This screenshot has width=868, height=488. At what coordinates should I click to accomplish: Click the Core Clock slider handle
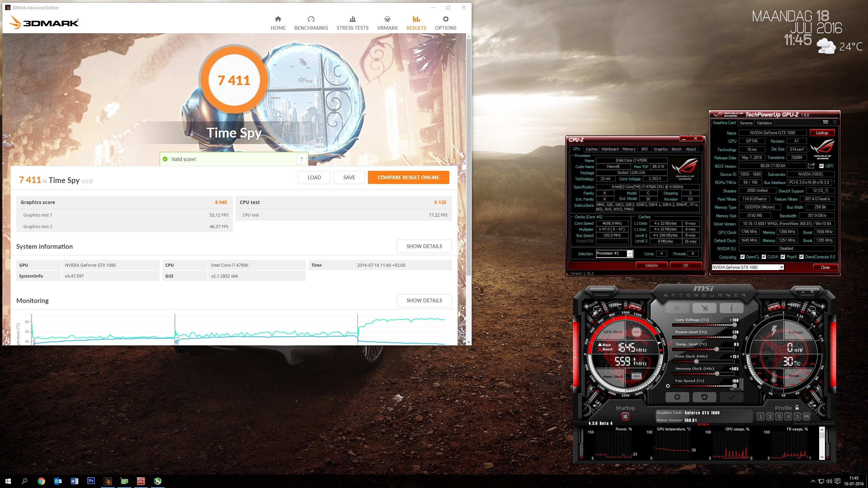tap(696, 362)
